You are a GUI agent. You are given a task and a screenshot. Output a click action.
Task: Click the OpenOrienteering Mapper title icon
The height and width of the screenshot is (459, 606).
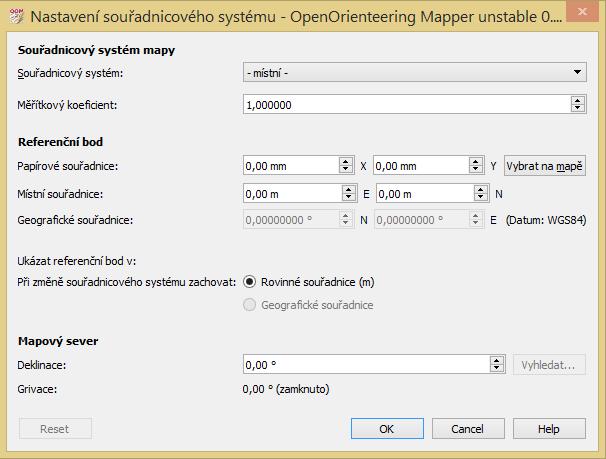click(x=16, y=16)
